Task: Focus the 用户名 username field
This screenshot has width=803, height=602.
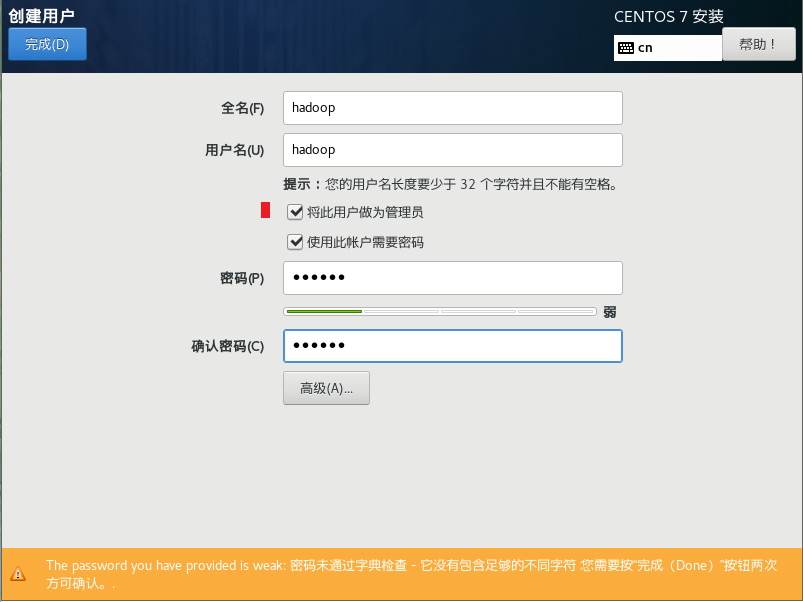Action: (453, 150)
